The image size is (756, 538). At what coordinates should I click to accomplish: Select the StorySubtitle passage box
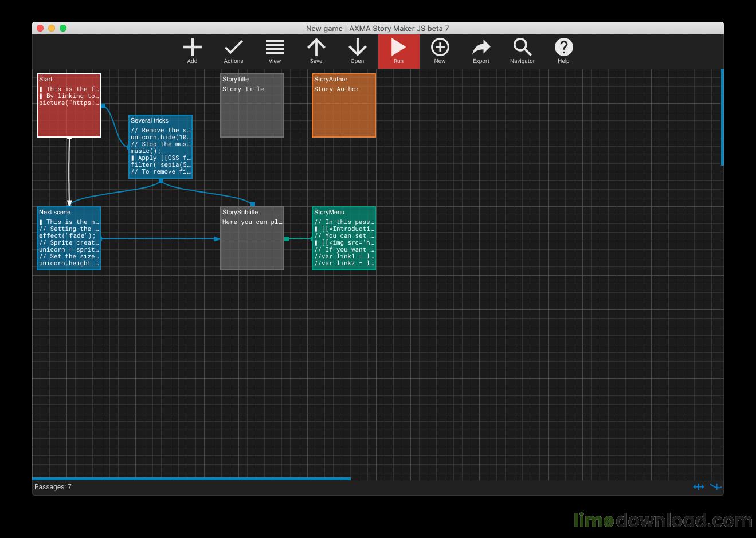(x=252, y=238)
